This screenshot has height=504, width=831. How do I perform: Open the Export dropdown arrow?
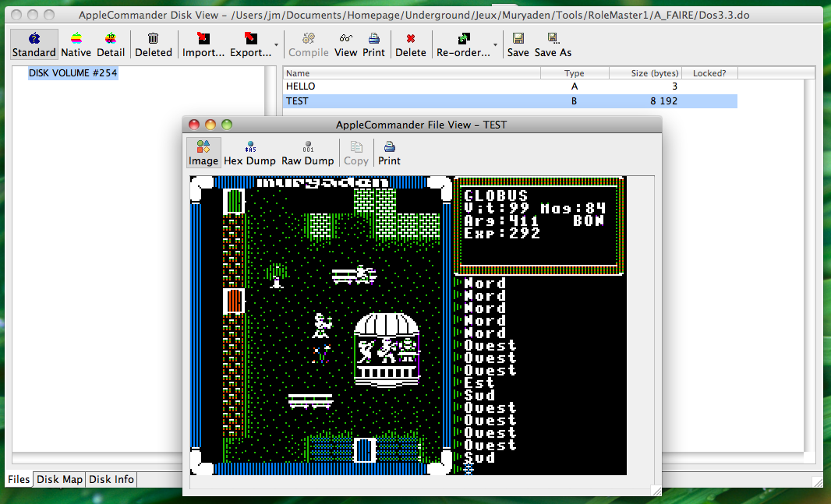coord(276,45)
